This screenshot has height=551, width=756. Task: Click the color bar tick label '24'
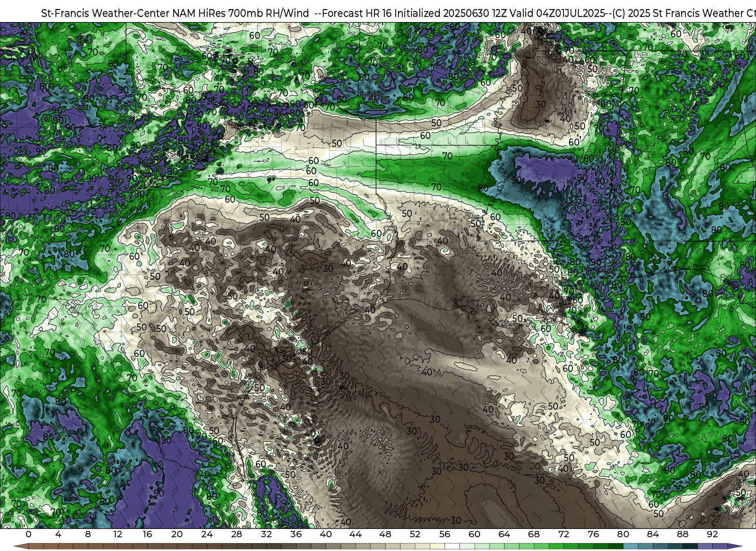coord(207,534)
